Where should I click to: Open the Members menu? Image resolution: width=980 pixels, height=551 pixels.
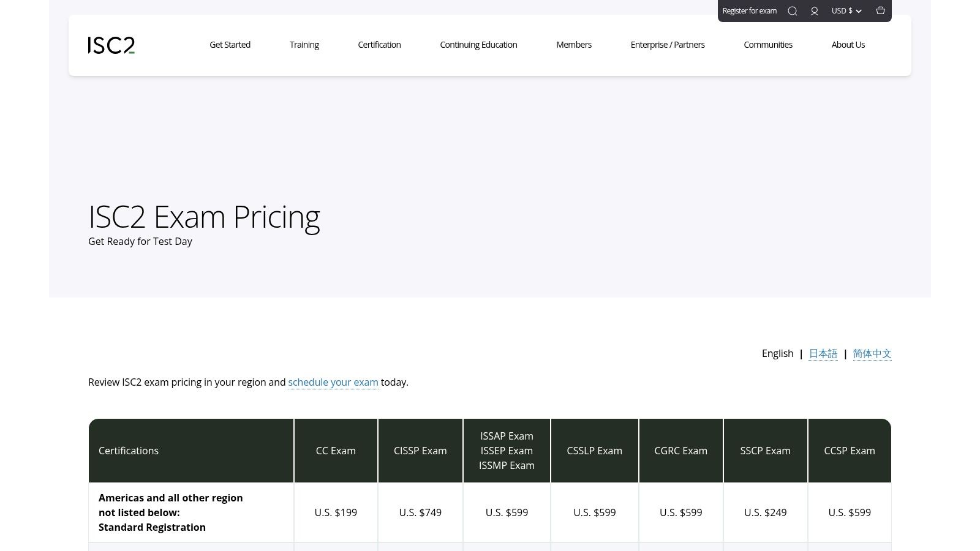point(574,45)
